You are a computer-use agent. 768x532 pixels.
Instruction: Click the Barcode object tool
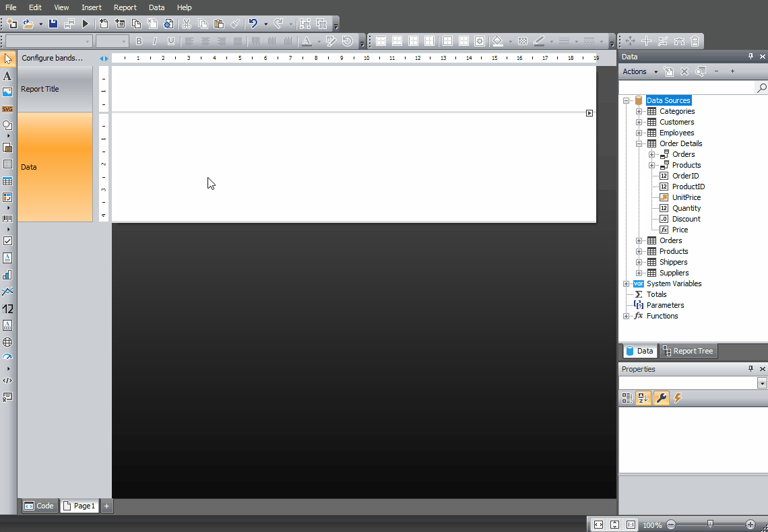[7, 219]
